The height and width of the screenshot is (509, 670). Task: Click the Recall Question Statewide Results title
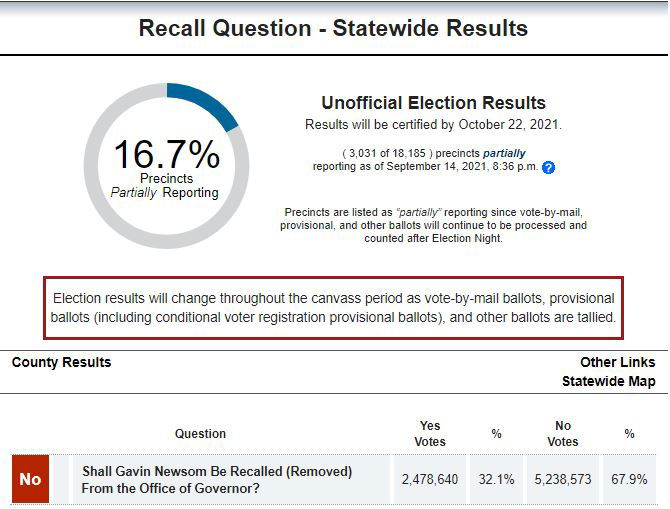(334, 28)
